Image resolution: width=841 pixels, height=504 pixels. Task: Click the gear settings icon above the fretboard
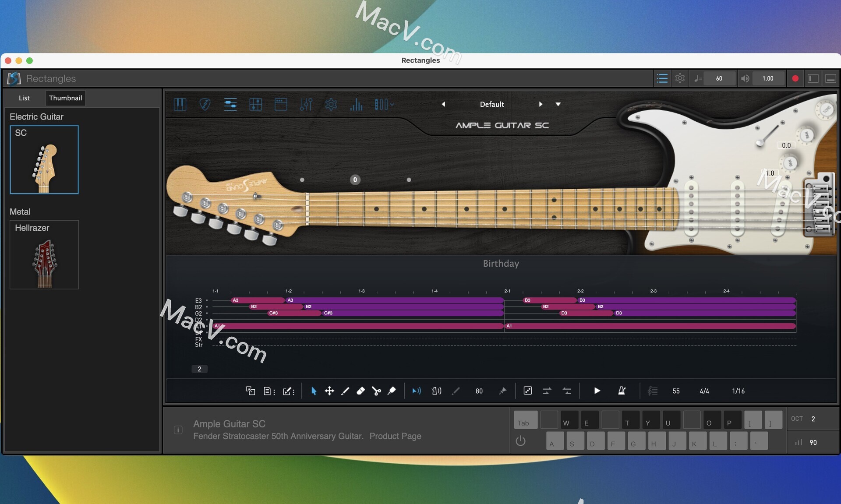[331, 104]
